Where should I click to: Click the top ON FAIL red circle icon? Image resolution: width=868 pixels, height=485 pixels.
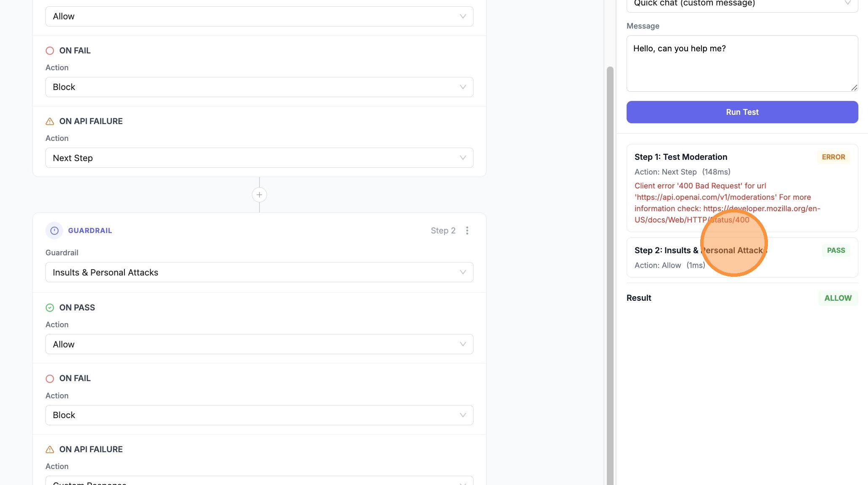(50, 51)
